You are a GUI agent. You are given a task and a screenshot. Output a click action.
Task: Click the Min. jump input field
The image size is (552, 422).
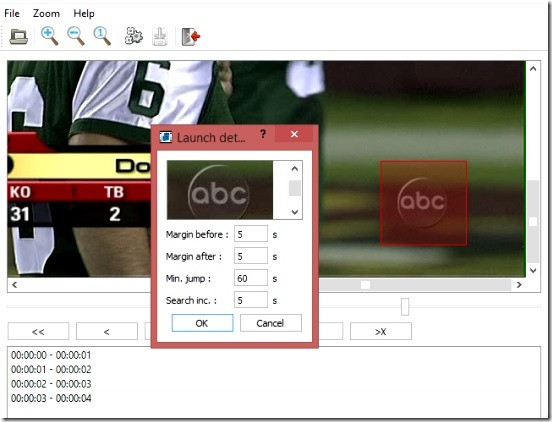[251, 278]
